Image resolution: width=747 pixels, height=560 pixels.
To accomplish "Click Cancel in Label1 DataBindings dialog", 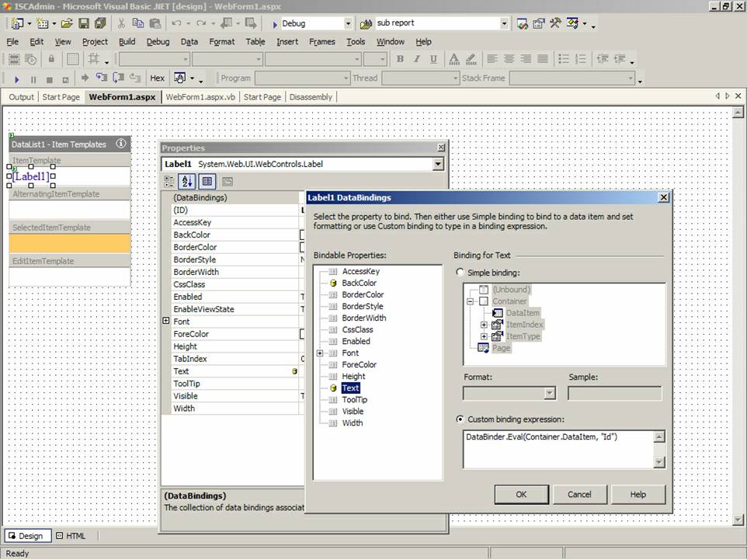I will point(579,494).
